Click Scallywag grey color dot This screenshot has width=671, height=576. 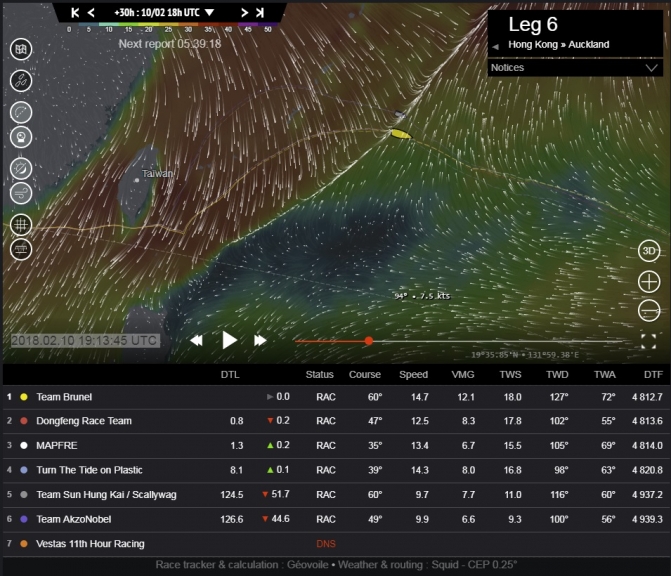[x=24, y=495]
